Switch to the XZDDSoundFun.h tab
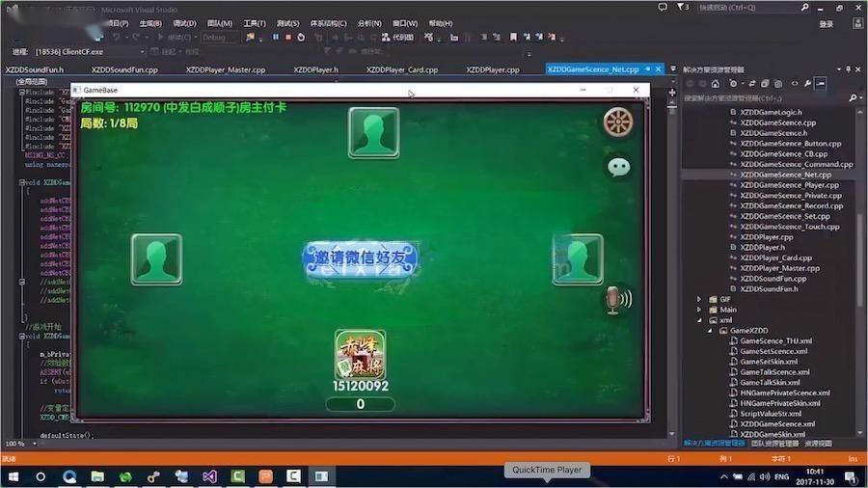Image resolution: width=868 pixels, height=488 pixels. (x=35, y=69)
